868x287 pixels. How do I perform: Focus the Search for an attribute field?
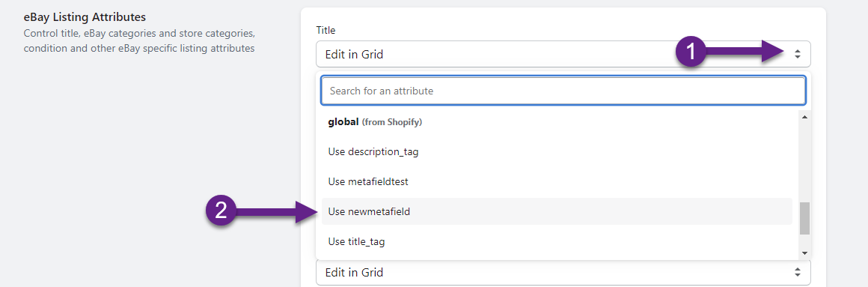tap(563, 91)
